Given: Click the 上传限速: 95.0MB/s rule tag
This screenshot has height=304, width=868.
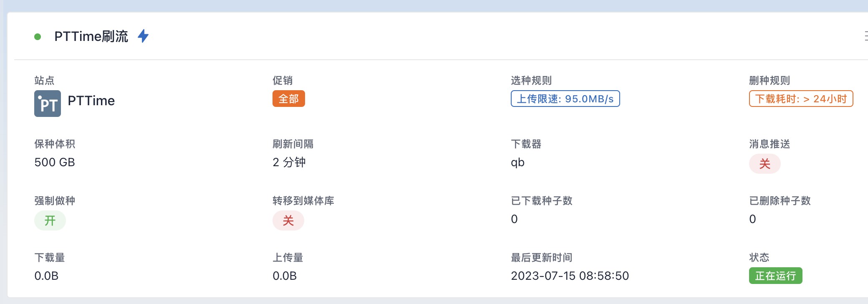Looking at the screenshot, I should click(565, 99).
